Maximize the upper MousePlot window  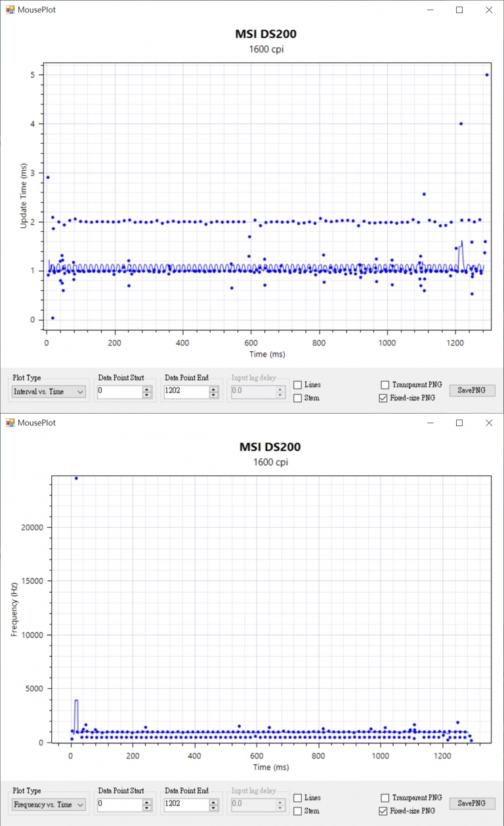point(459,10)
